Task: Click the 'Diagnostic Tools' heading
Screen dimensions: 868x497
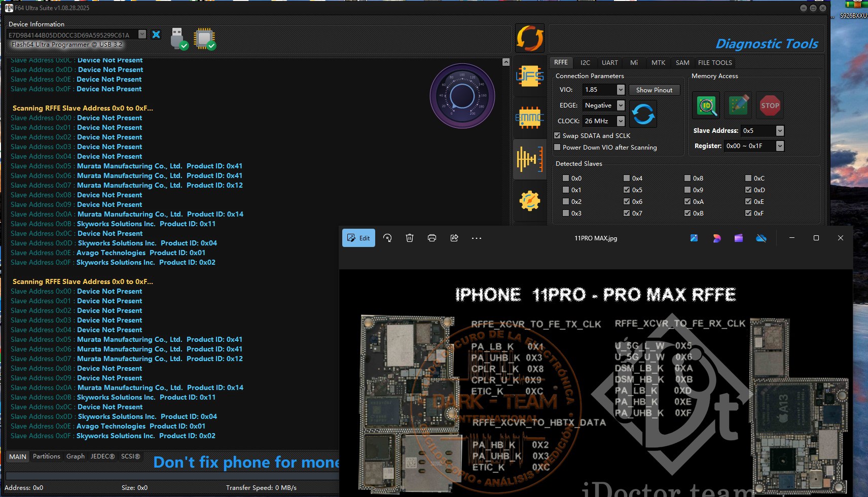Action: 767,44
